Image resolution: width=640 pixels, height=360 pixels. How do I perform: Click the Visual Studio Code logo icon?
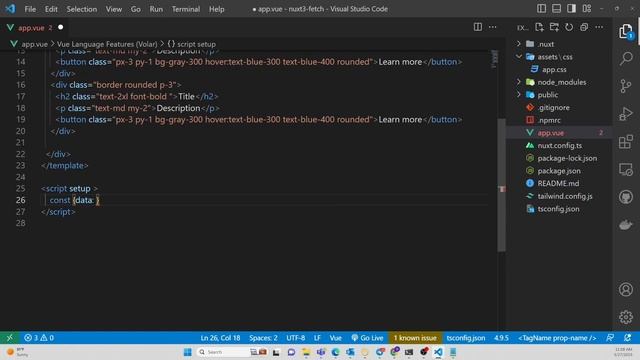click(10, 9)
